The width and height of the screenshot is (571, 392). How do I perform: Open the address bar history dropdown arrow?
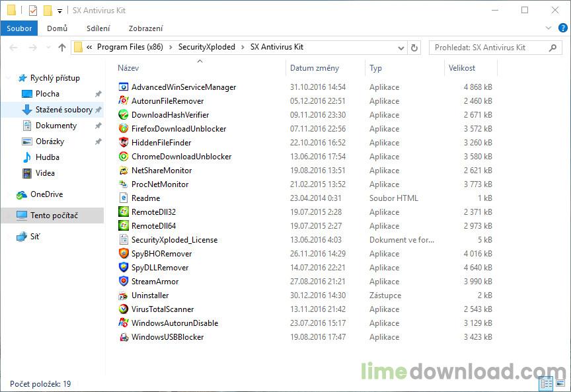[400, 48]
